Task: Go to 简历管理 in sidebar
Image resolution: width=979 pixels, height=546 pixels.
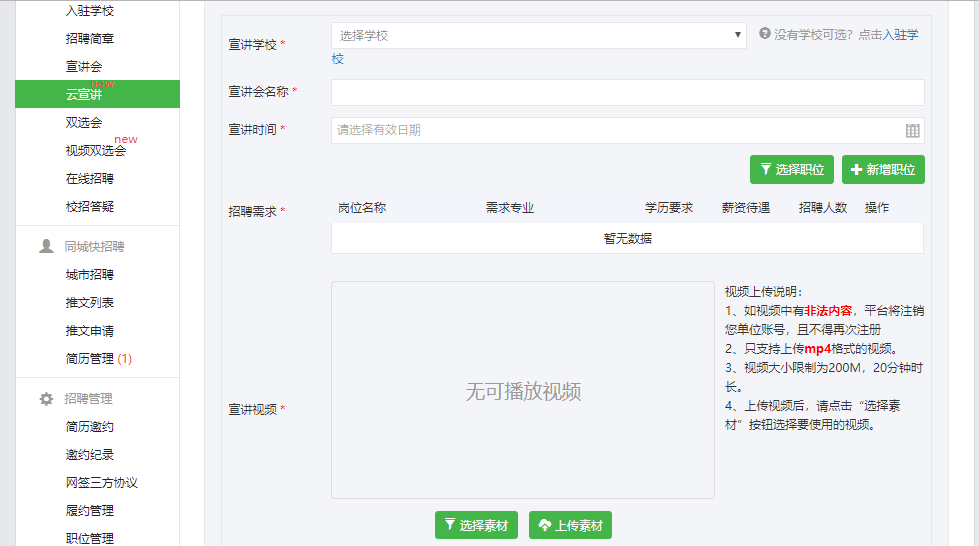Action: pos(89,358)
